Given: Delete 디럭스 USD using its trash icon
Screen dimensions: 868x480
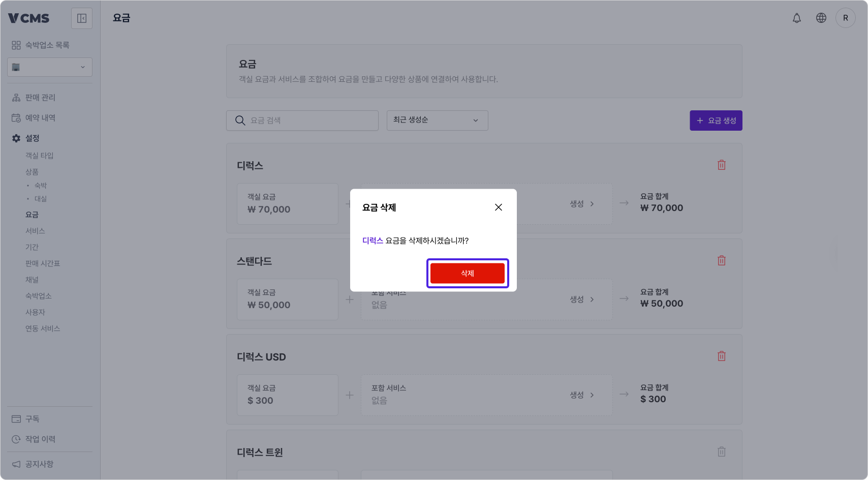Looking at the screenshot, I should click(x=721, y=356).
